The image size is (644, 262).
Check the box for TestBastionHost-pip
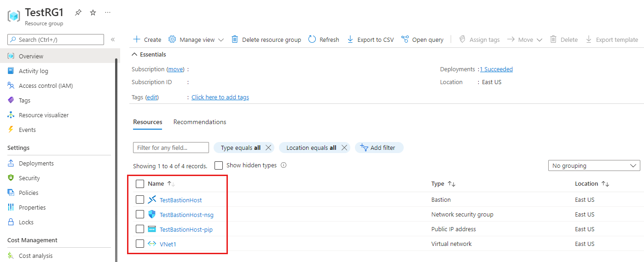click(x=140, y=229)
